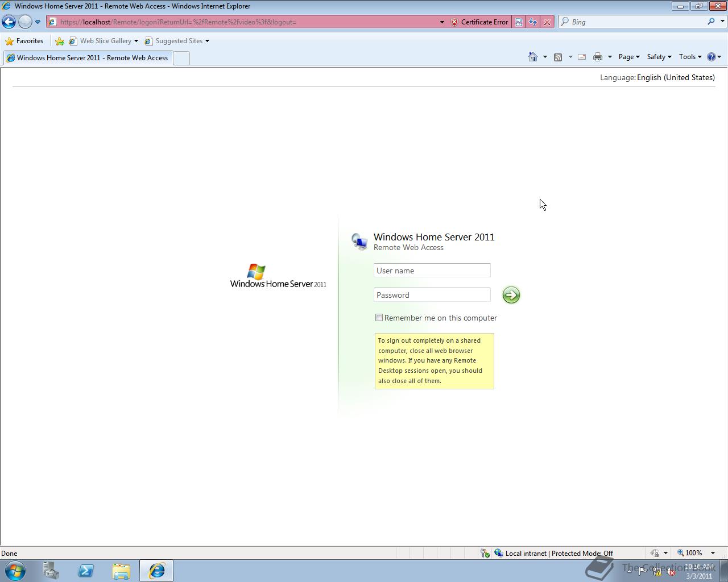Open Windows Explorer folder on taskbar
Screen dimensions: 728x582
(121, 571)
